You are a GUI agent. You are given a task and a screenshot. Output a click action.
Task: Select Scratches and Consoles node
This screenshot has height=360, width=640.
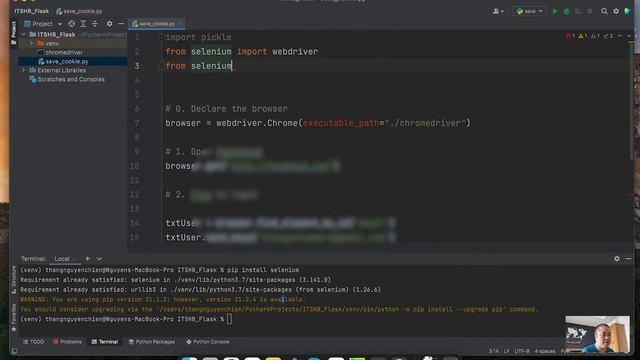point(71,79)
